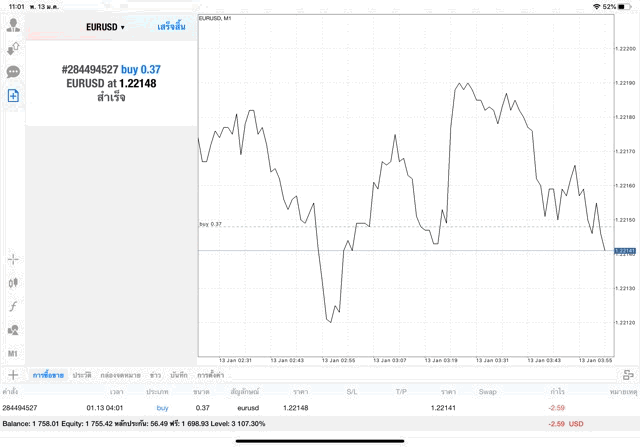The width and height of the screenshot is (640, 447).
Task: Tap the -2.59 USD total profit
Action: coord(566,424)
